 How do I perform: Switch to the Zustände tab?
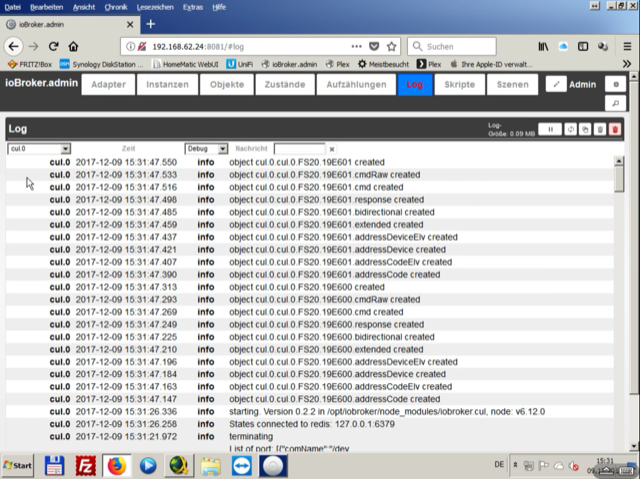pos(285,84)
